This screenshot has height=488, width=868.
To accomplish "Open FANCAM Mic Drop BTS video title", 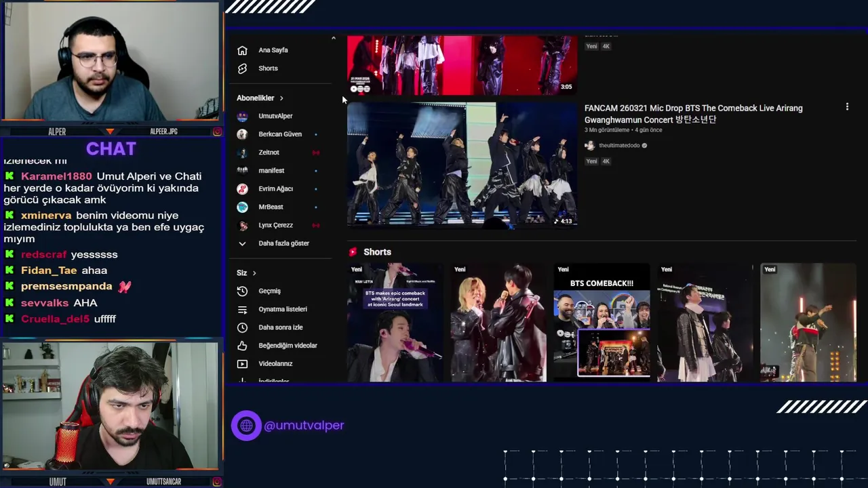I will (693, 114).
